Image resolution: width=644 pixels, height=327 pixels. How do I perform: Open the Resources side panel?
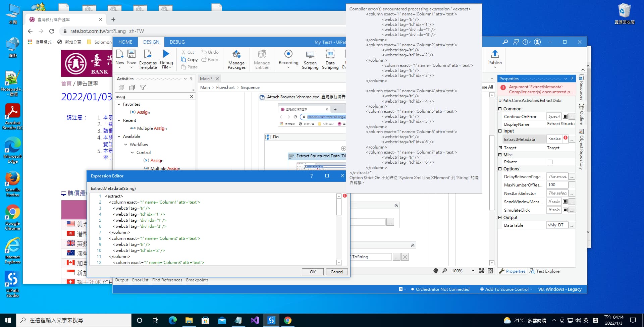582,88
